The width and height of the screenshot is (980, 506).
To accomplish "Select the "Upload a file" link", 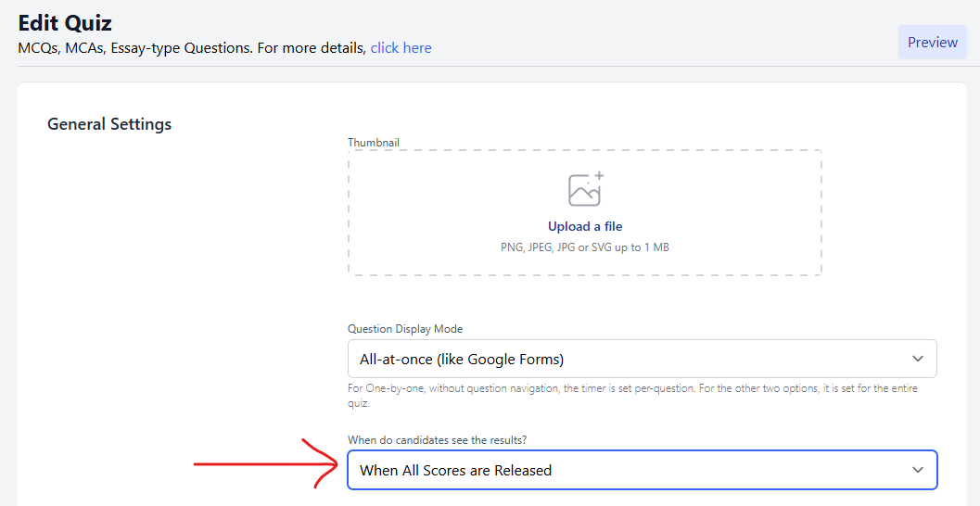I will point(585,227).
